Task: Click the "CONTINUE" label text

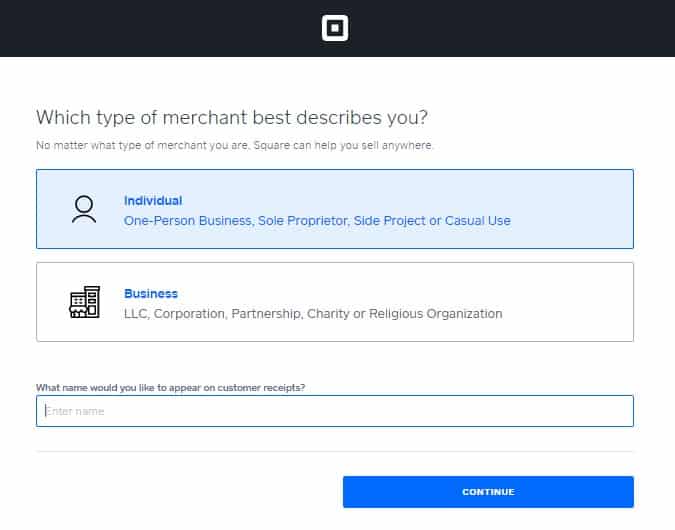Action: pos(488,492)
